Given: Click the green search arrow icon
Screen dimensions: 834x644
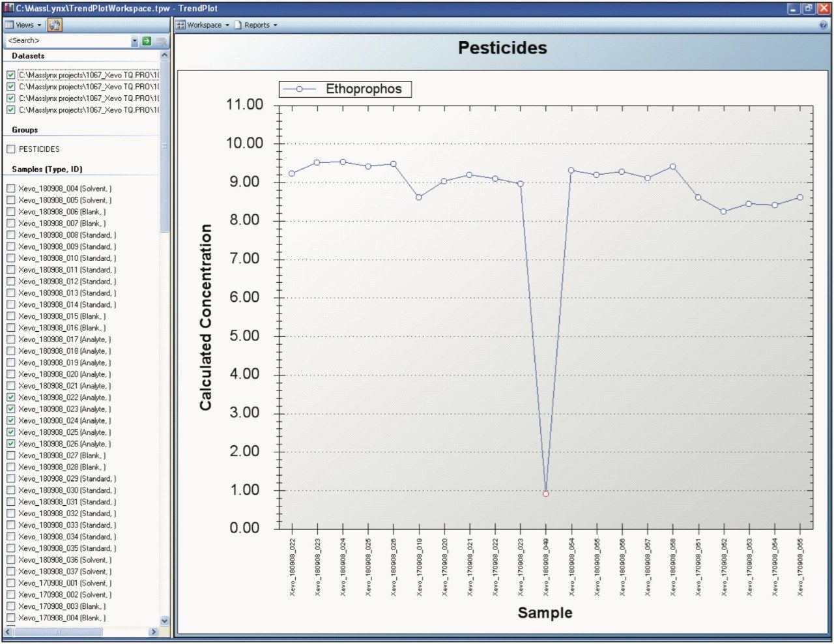Looking at the screenshot, I should click(147, 40).
